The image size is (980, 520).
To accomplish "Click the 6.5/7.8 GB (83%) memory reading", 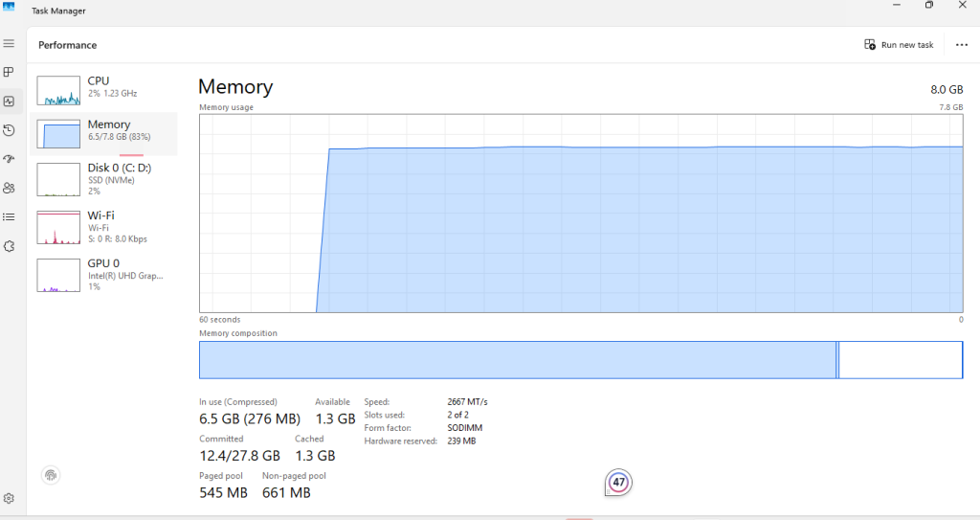I will pos(120,136).
